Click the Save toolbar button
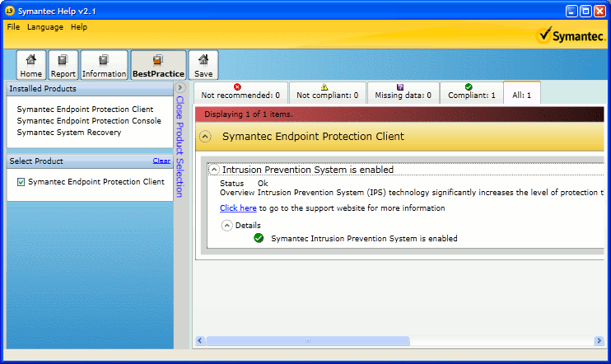The image size is (611, 364). coord(203,65)
